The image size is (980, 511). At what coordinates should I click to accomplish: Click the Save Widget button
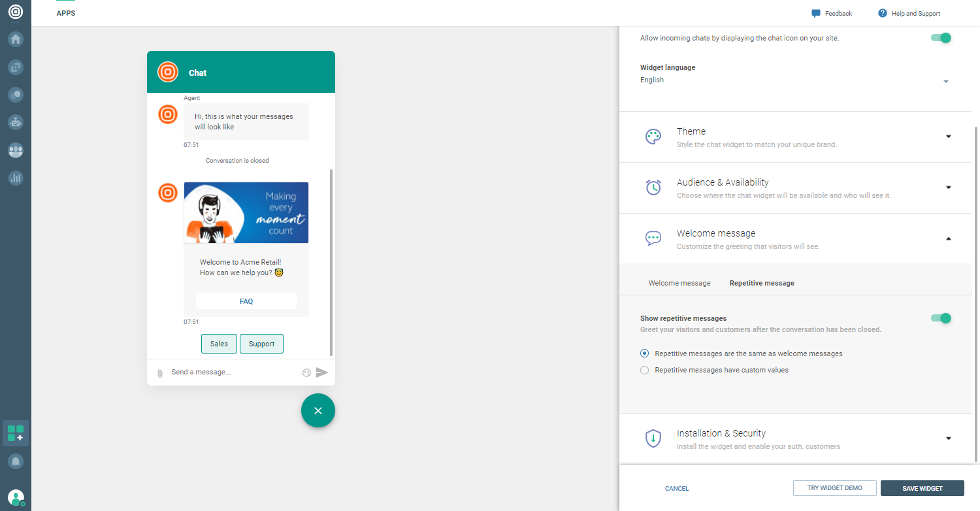coord(922,488)
